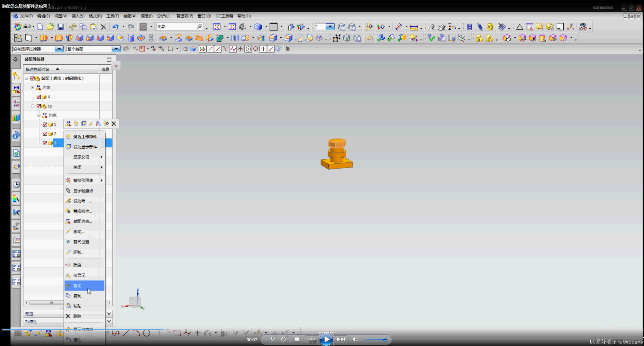Mute the video using the speaker icon
The height and width of the screenshot is (346, 644).
coord(355,339)
